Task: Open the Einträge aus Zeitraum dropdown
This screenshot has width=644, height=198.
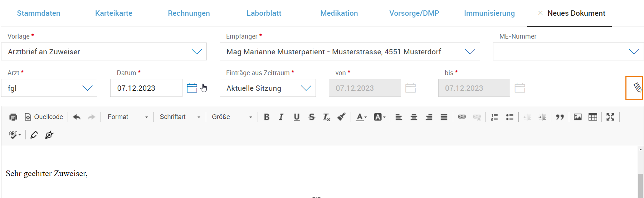Action: click(268, 88)
